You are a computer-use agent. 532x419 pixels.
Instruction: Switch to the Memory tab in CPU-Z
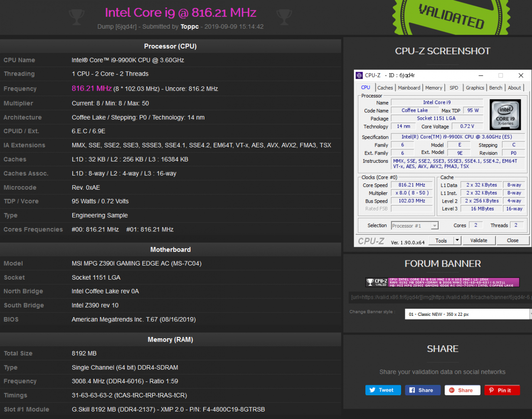[433, 88]
